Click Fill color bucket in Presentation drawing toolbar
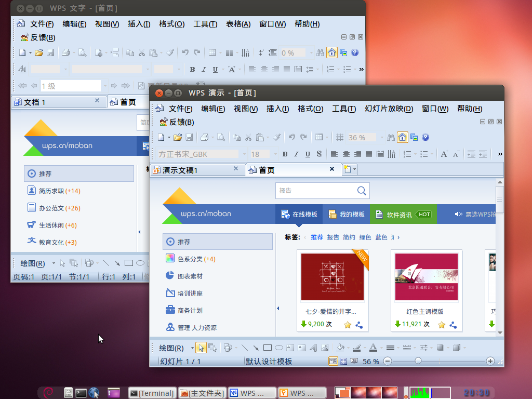 pos(341,348)
